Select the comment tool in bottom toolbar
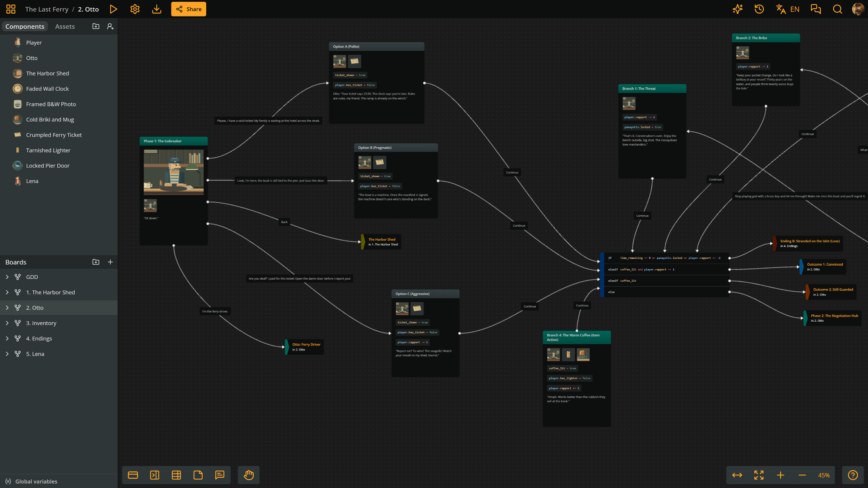The height and width of the screenshot is (488, 868). pos(220,475)
